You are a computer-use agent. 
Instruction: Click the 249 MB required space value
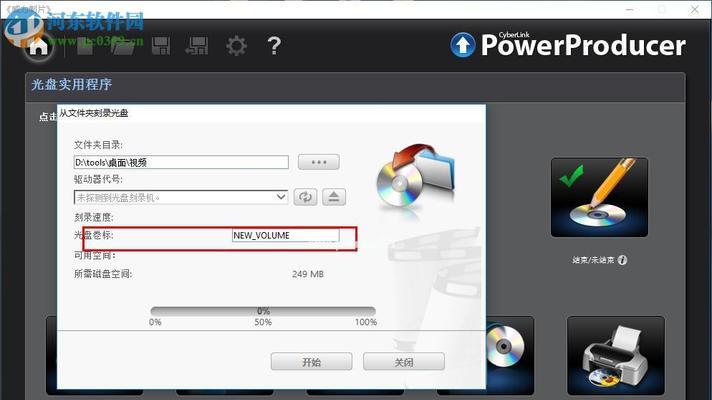tap(308, 274)
